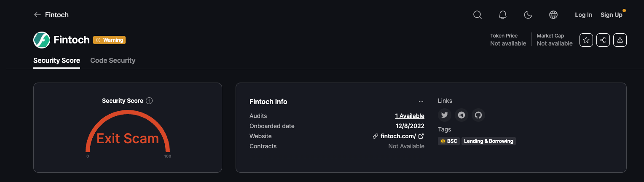644x182 pixels.
Task: Open the language globe selector
Action: click(553, 15)
